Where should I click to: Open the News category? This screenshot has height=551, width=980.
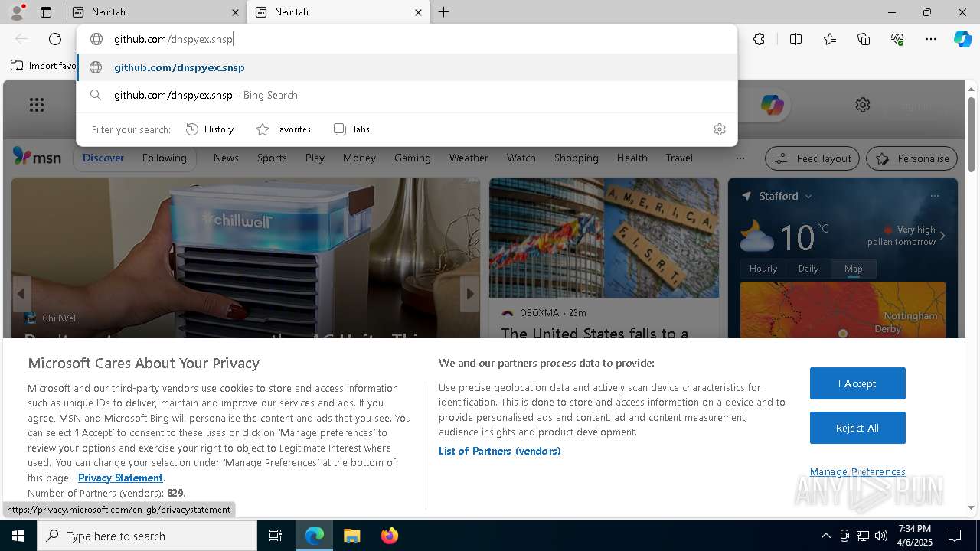coord(226,158)
